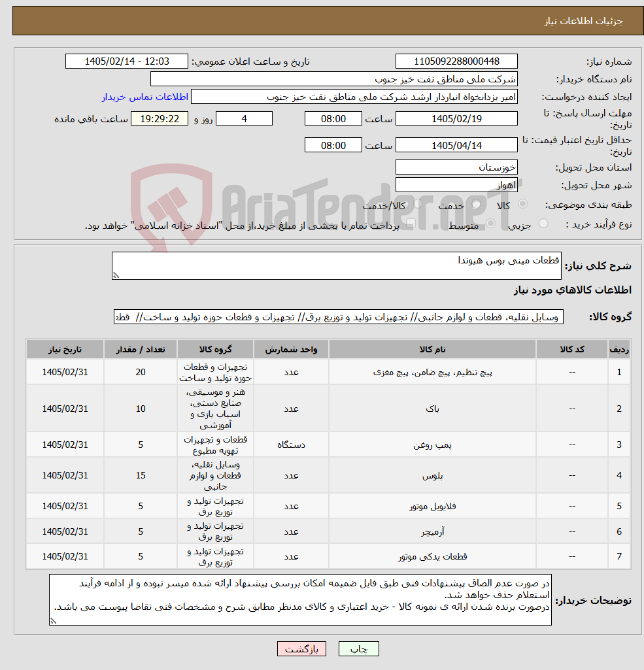
Task: Click item name باک in row 2
Action: click(432, 409)
